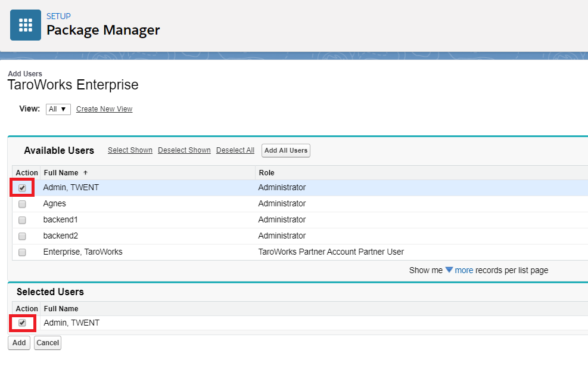Image resolution: width=588 pixels, height=387 pixels.
Task: Open the Setup app launcher grid icon
Action: click(x=26, y=25)
